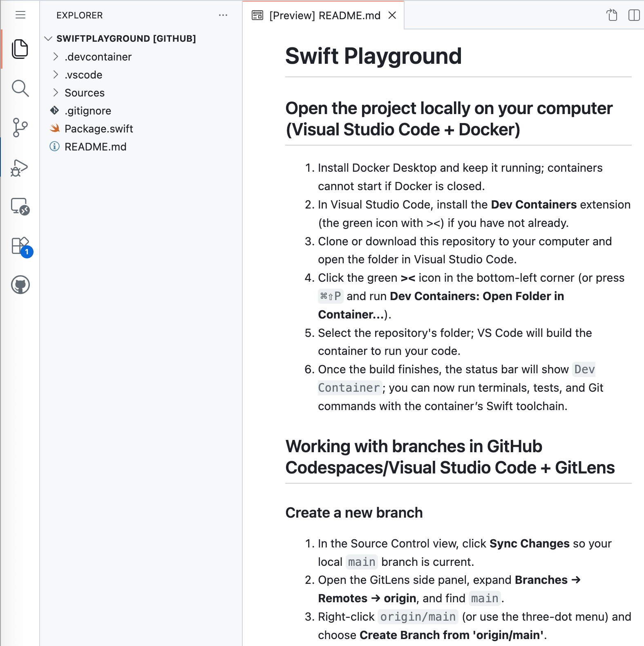
Task: Click the 'Install Docker Desktop' step text
Action: (x=460, y=177)
